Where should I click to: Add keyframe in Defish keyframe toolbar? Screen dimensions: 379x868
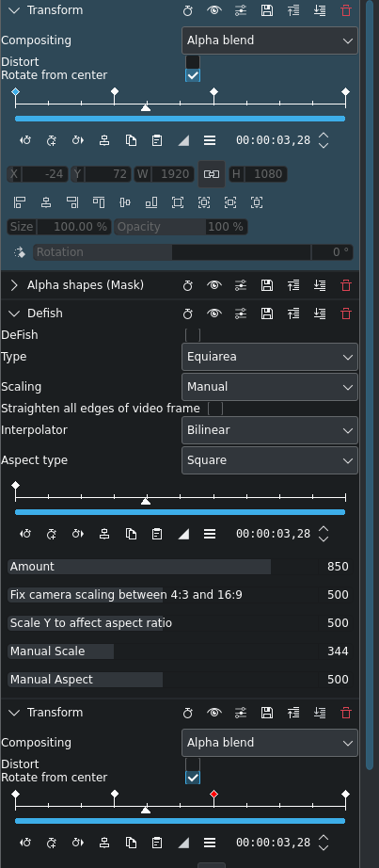pyautogui.click(x=52, y=534)
